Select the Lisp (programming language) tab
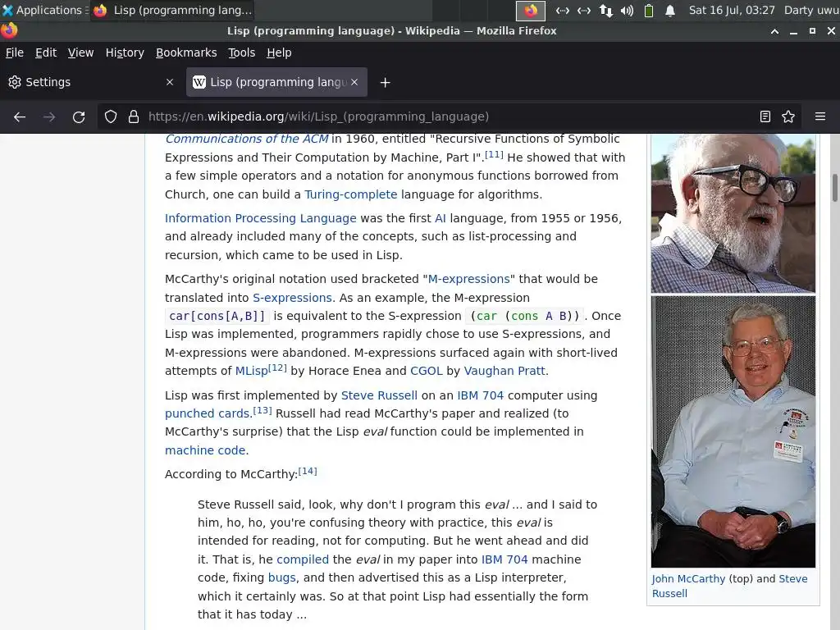 pos(276,82)
